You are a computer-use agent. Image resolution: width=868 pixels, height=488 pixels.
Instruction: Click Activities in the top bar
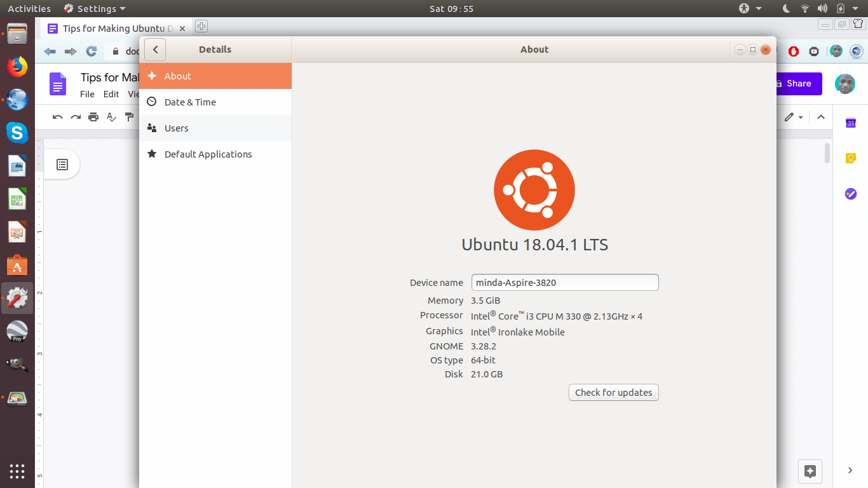[29, 8]
